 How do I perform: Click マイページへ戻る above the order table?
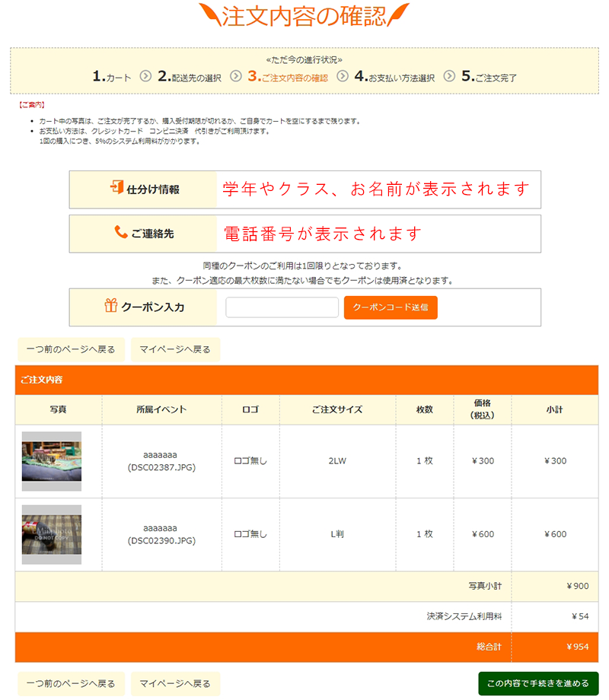tap(175, 349)
